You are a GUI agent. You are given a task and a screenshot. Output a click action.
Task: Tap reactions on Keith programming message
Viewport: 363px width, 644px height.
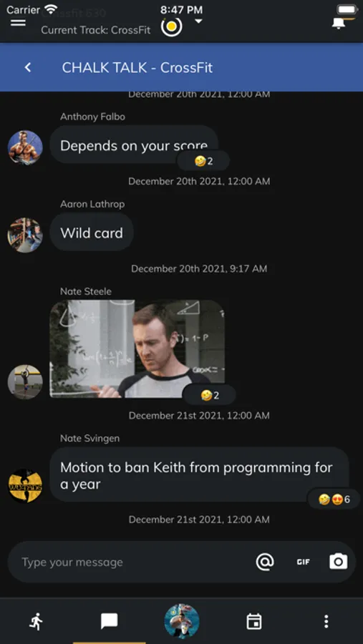[334, 499]
